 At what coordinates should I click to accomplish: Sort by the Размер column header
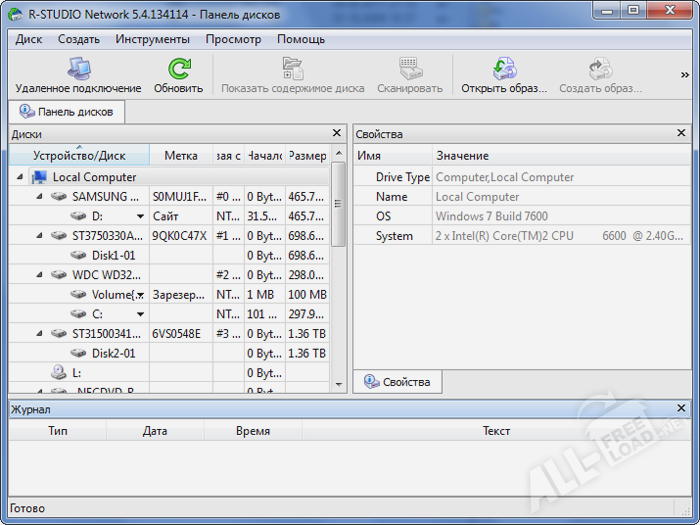(307, 156)
